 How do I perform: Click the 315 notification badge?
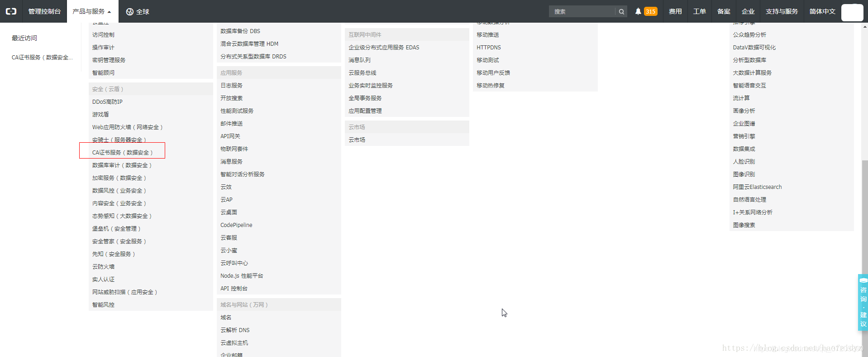click(650, 11)
